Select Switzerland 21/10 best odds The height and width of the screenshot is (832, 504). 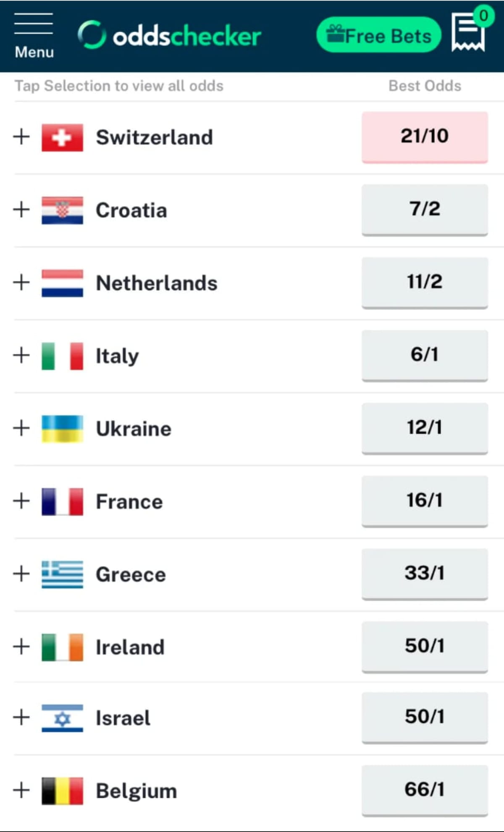coord(425,137)
